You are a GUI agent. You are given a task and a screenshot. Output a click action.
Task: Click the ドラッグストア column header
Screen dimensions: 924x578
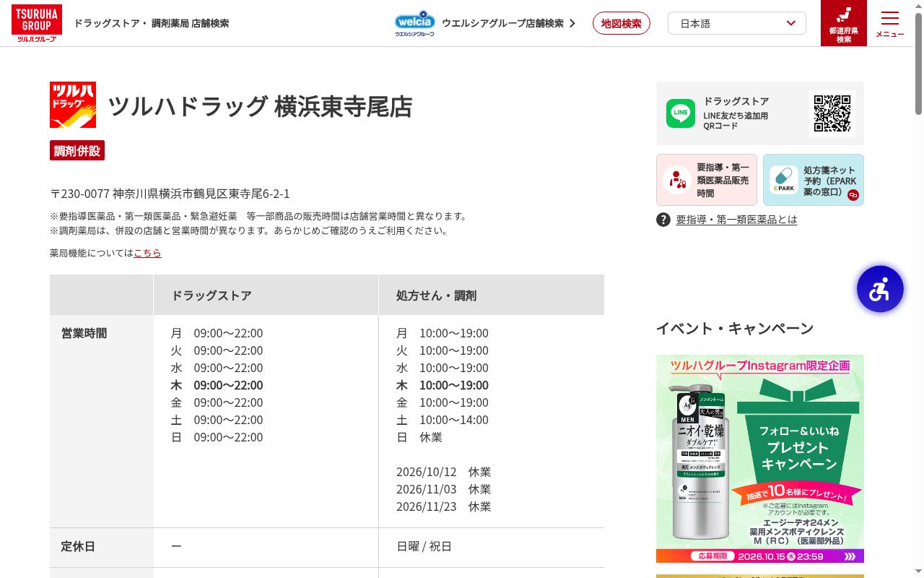coord(266,295)
